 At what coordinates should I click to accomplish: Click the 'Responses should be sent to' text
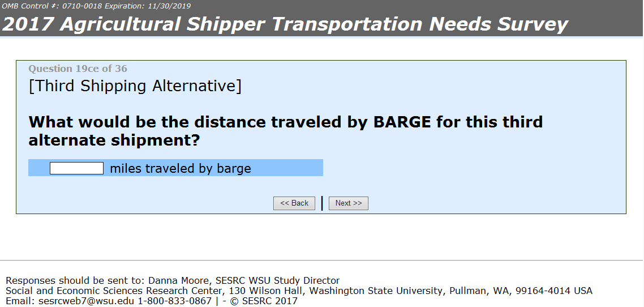(x=75, y=280)
